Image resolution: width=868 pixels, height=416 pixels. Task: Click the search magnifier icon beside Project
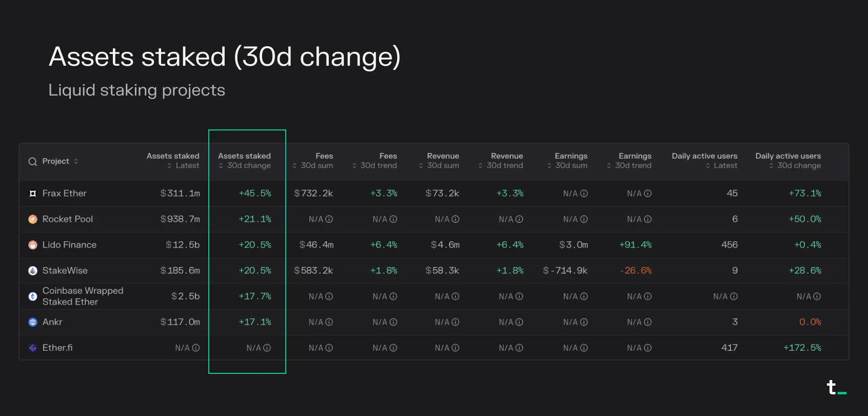(33, 161)
